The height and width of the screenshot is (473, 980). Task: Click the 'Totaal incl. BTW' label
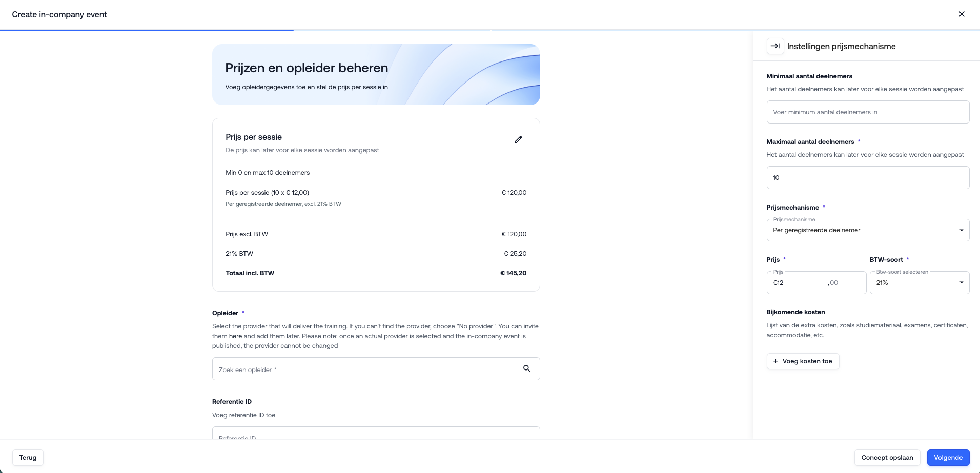(x=250, y=273)
